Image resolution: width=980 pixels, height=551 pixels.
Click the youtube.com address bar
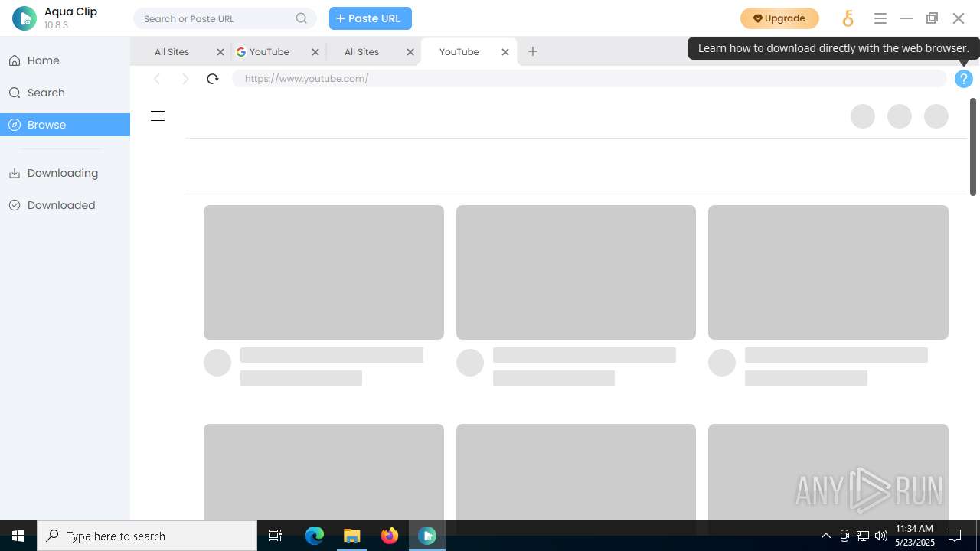590,78
